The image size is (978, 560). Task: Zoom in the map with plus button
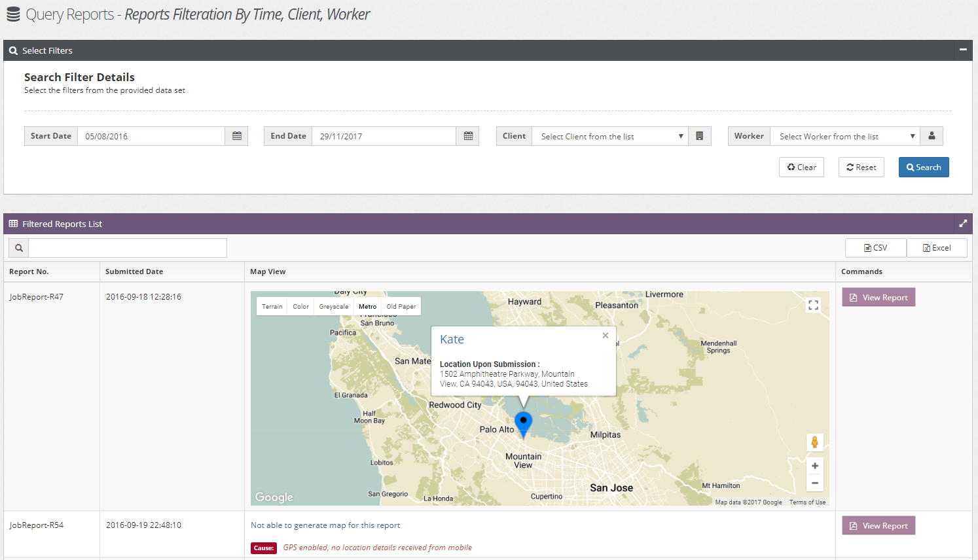[814, 466]
